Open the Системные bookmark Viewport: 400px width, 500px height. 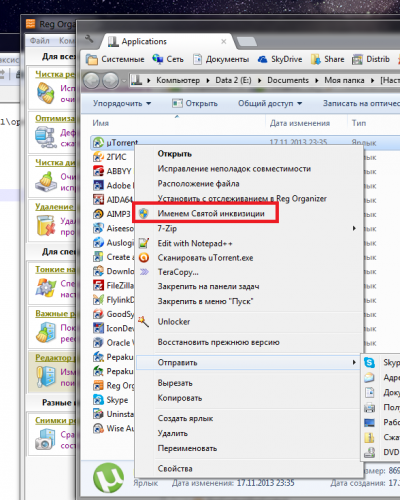coord(115,59)
